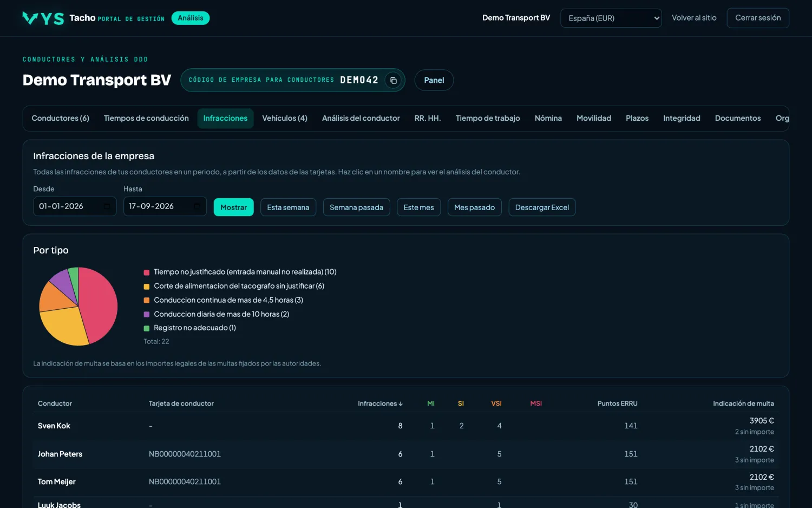Filter by Esta semana
The image size is (812, 508).
coord(288,207)
